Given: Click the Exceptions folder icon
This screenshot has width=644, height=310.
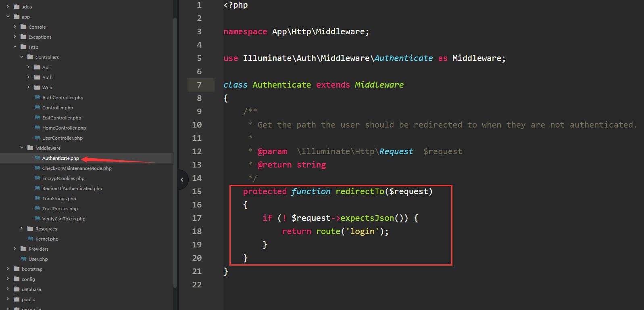Looking at the screenshot, I should [x=23, y=37].
